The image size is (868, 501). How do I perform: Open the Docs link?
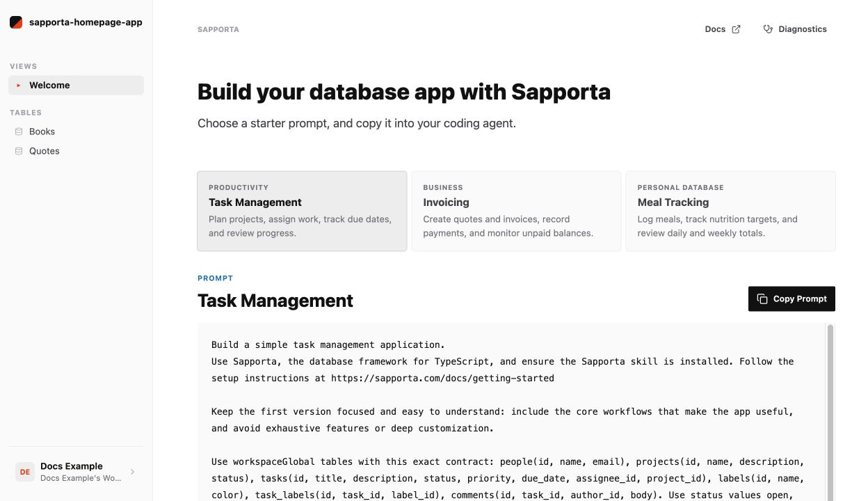tap(723, 29)
